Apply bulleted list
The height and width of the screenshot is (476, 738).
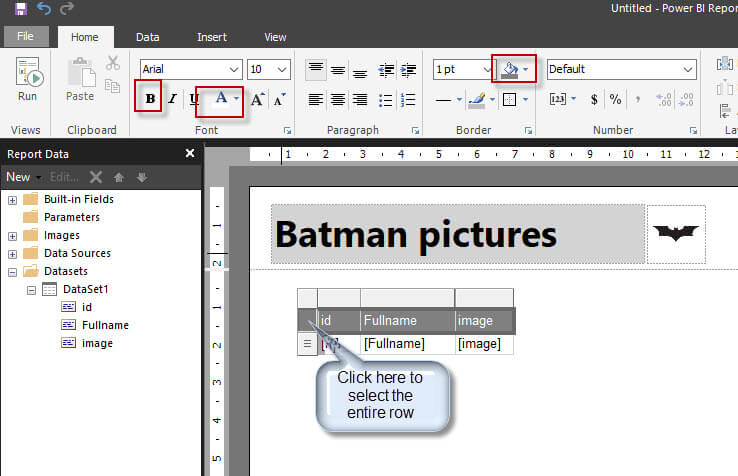coord(386,100)
